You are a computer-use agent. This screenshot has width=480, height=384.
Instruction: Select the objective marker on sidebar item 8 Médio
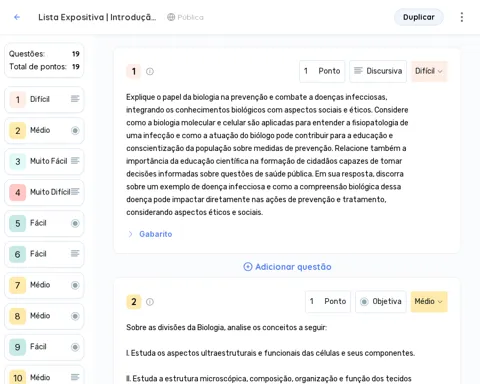pos(75,316)
